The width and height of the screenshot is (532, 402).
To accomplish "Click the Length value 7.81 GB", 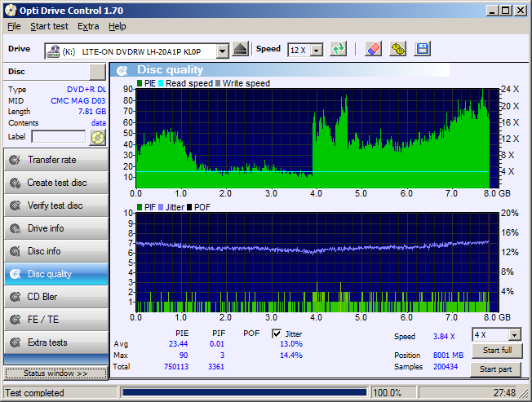I will pos(92,112).
